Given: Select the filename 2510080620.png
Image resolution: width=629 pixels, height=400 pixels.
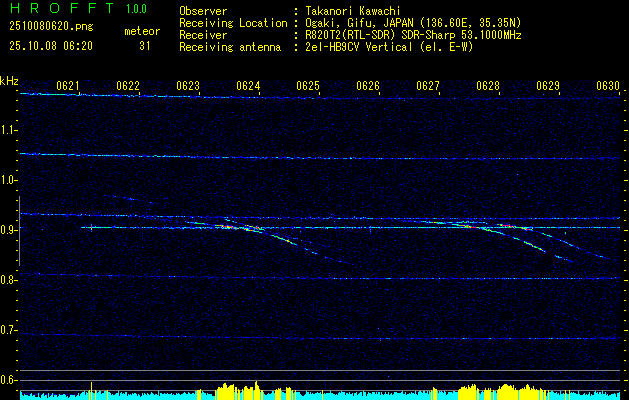Looking at the screenshot, I should click(51, 26).
